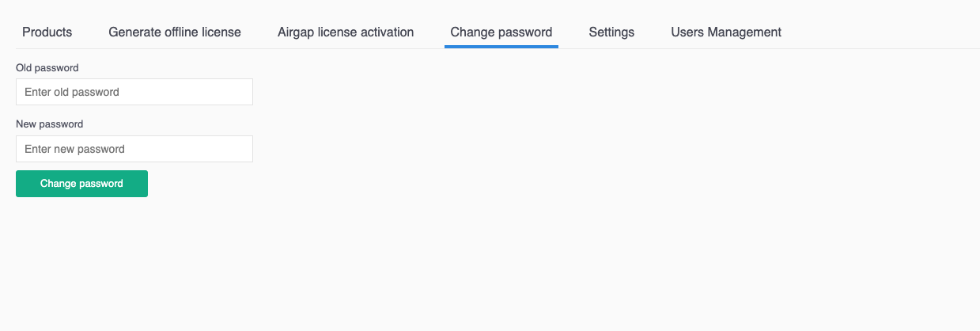Click the Enter old password field
This screenshot has width=980, height=331.
(134, 92)
